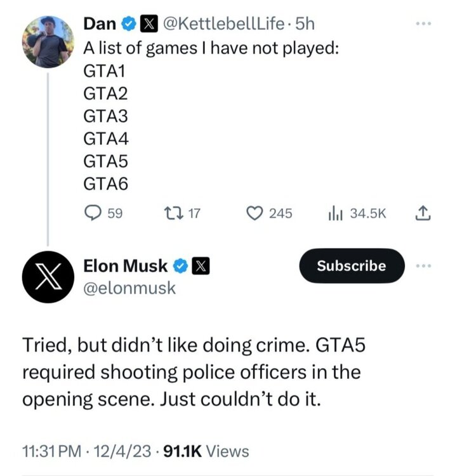Image resolution: width=455 pixels, height=476 pixels.
Task: Click Elon Musk's blue verified badge
Action: coord(180,266)
